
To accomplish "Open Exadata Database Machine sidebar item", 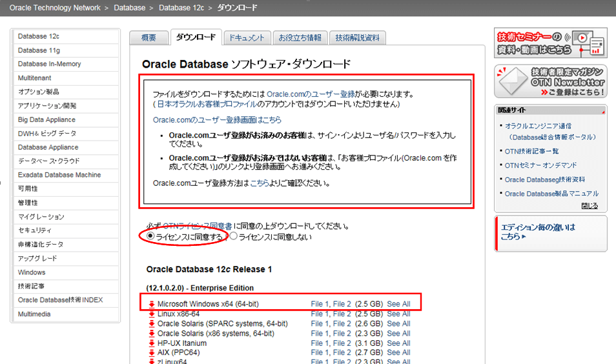I will click(x=66, y=175).
